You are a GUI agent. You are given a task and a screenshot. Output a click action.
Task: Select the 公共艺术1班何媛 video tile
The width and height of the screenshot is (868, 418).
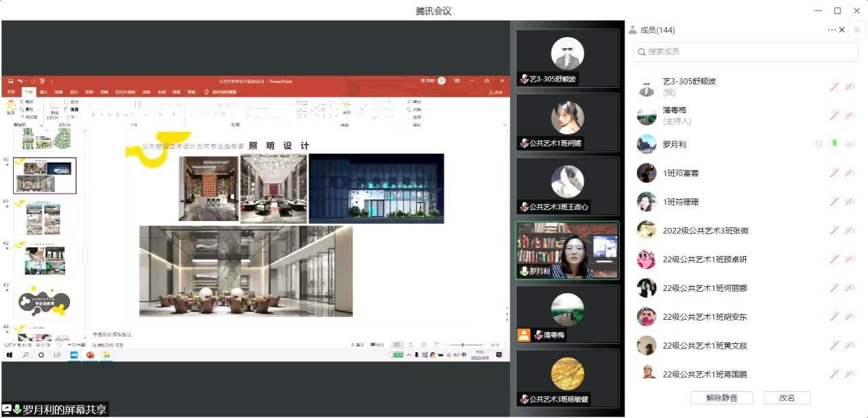[567, 122]
